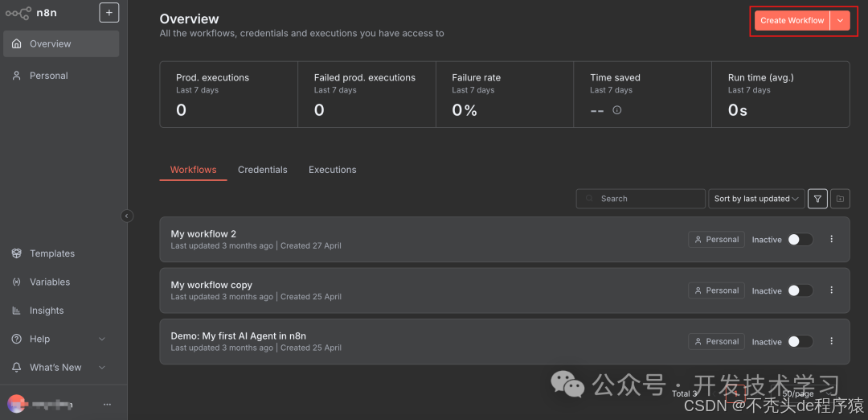
Task: Click the user avatar in sidebar
Action: tap(16, 404)
